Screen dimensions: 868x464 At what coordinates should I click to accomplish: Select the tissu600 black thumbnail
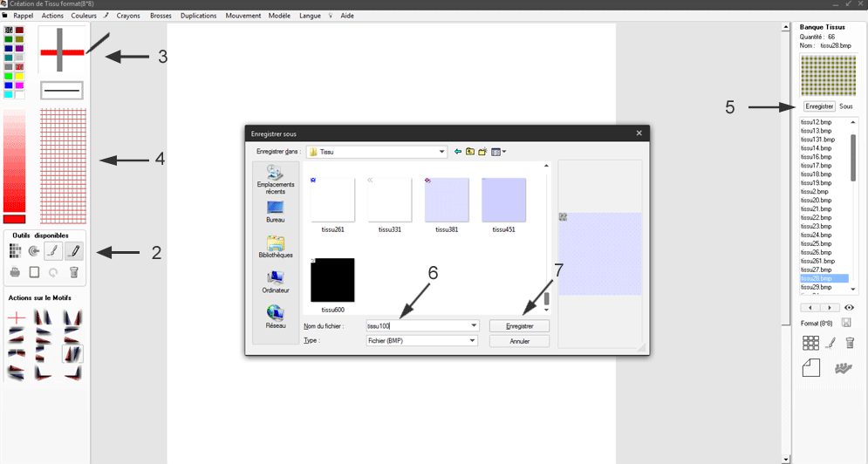pyautogui.click(x=332, y=280)
